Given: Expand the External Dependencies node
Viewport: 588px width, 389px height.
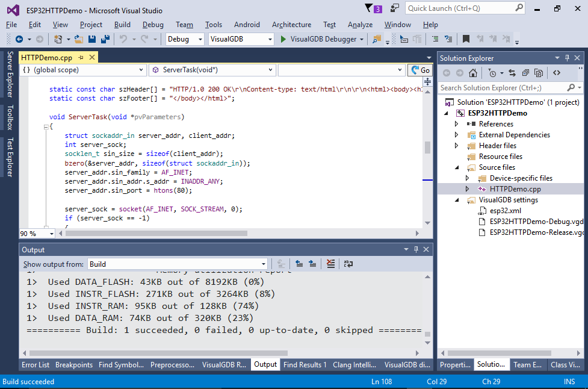Looking at the screenshot, I should click(x=456, y=135).
